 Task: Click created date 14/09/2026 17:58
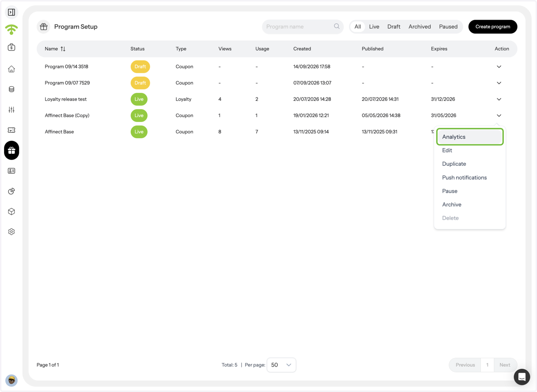[312, 67]
